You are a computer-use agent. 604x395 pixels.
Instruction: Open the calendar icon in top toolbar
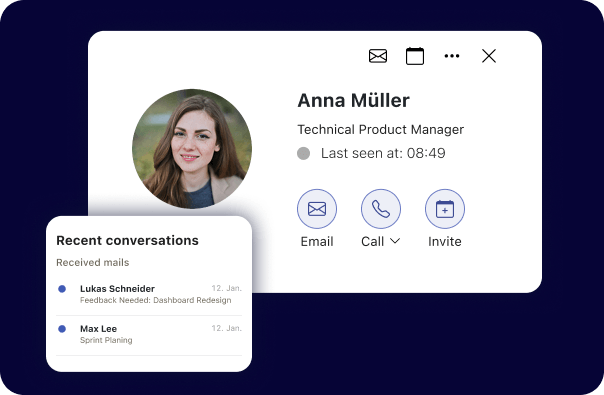(x=415, y=56)
